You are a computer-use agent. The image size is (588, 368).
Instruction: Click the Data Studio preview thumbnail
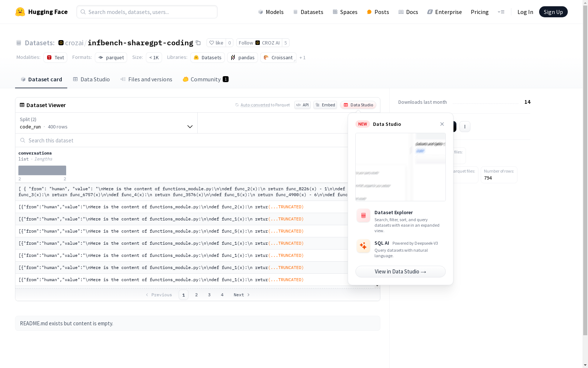point(401,167)
